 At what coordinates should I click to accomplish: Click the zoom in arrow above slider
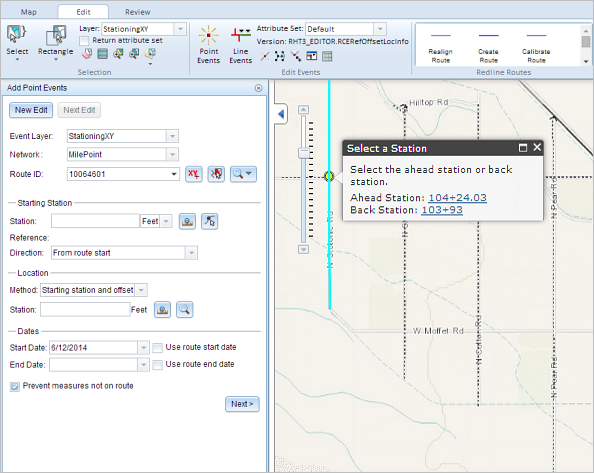303,110
